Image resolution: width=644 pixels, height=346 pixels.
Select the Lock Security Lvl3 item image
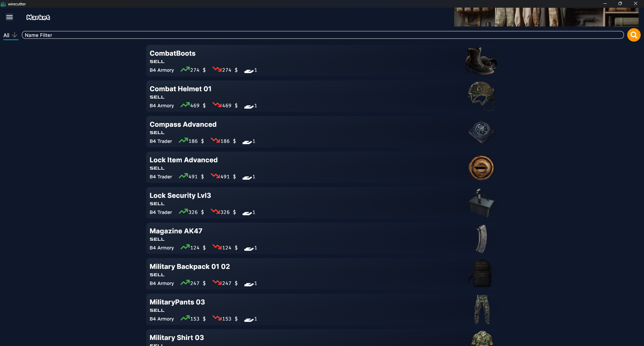point(481,203)
